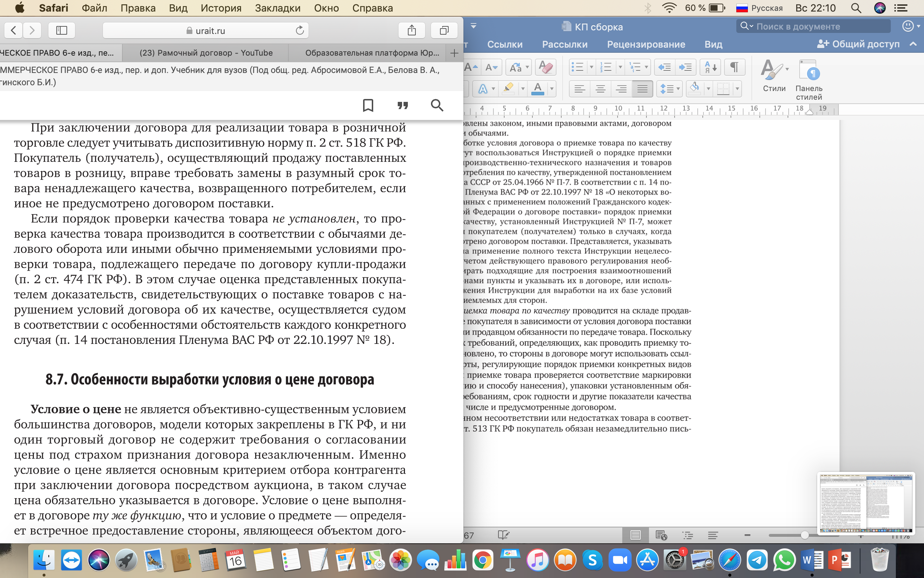This screenshot has width=924, height=578.
Task: Open Change Case dropdown in Word
Action: [x=519, y=67]
